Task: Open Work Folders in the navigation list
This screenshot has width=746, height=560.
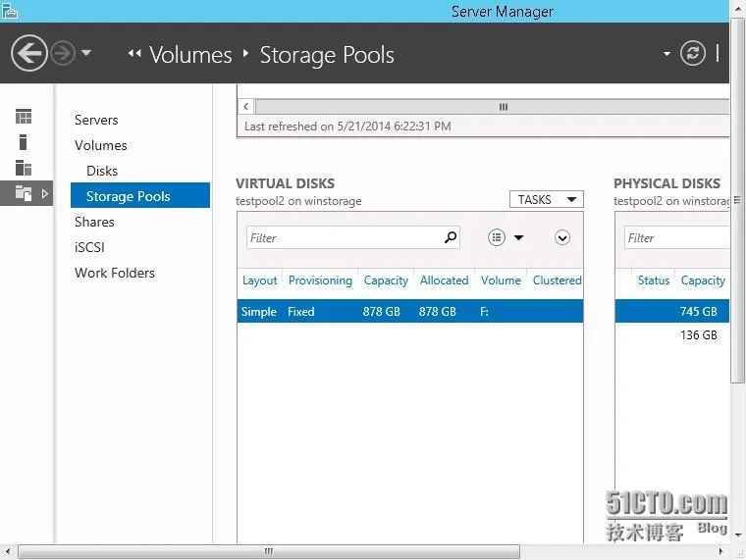Action: click(x=114, y=273)
